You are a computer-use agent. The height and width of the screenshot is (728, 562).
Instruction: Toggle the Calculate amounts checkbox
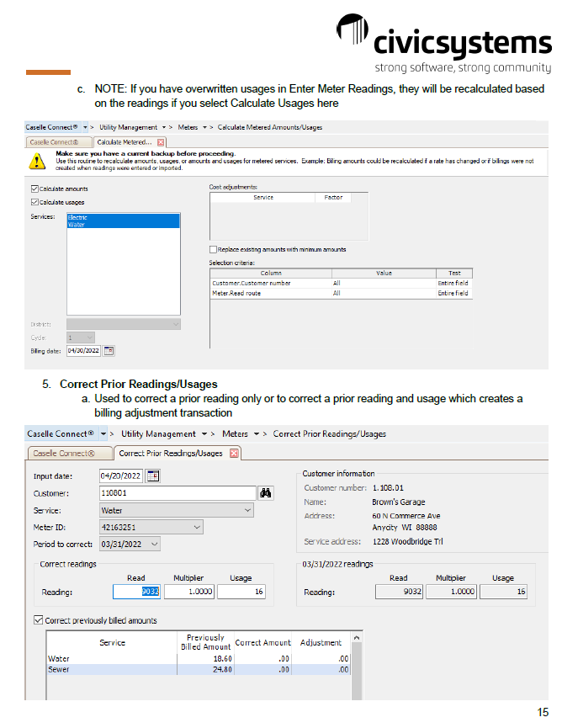click(x=34, y=189)
